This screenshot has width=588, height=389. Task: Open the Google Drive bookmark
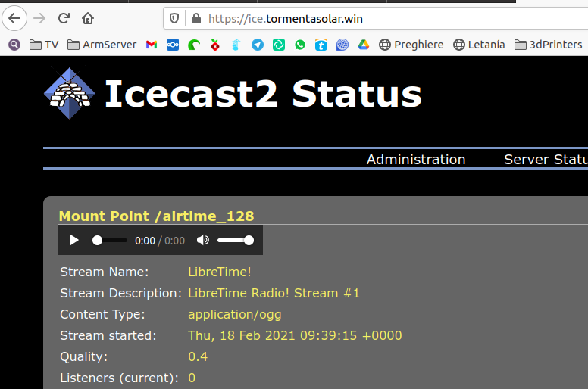point(364,45)
